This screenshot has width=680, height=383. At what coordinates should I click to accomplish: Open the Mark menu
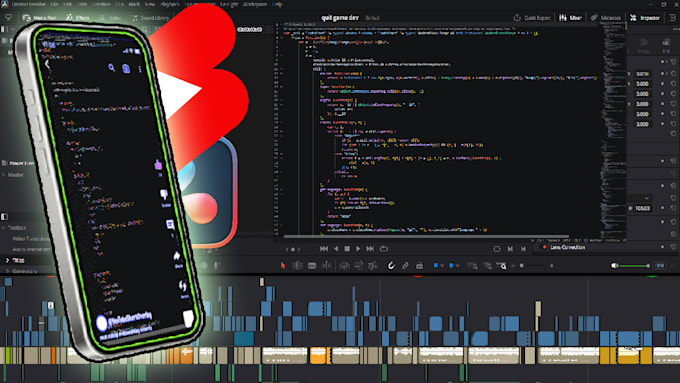pyautogui.click(x=134, y=4)
